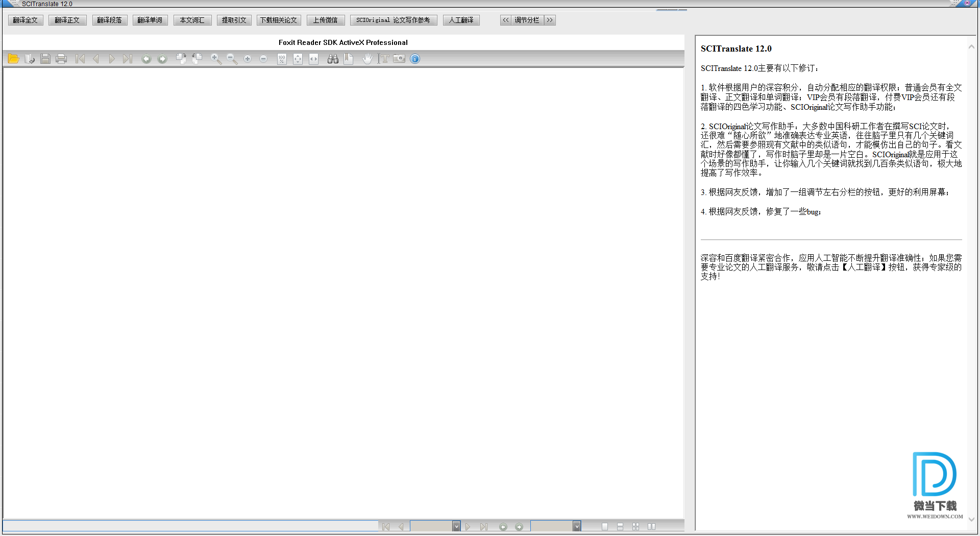Click SCITranslate 12.0 heading in right panel
980x536 pixels.
point(736,49)
